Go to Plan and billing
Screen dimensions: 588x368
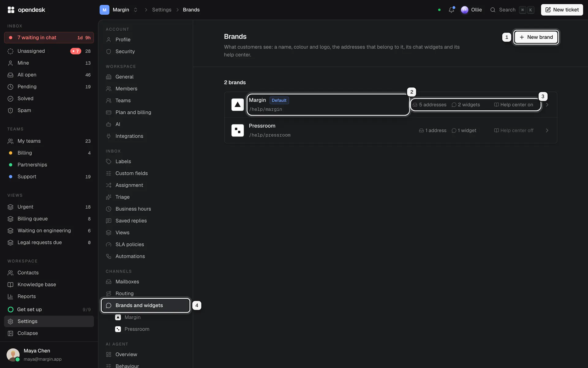(145, 113)
